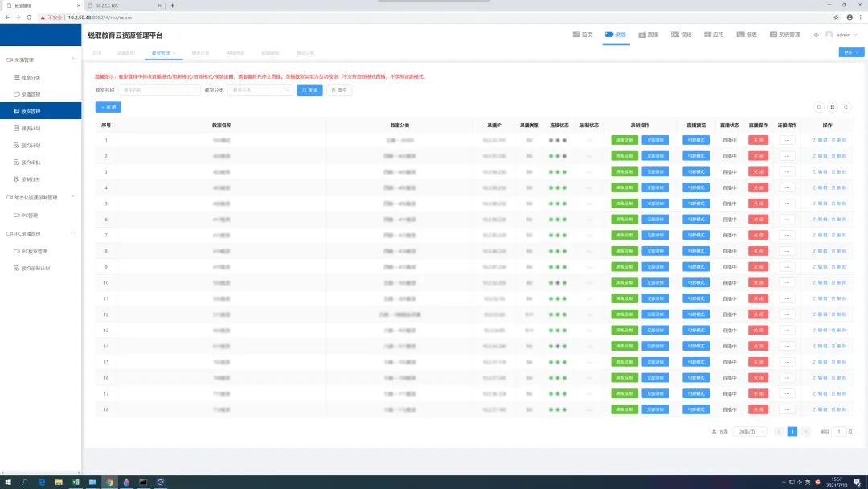Open the 教室分类 filter dropdown
868x489 pixels.
coord(260,91)
